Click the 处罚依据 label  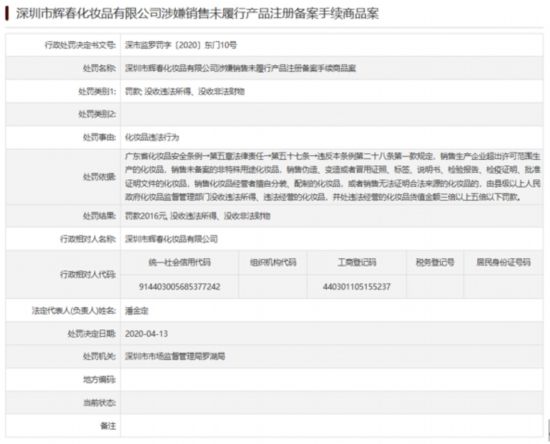point(99,177)
